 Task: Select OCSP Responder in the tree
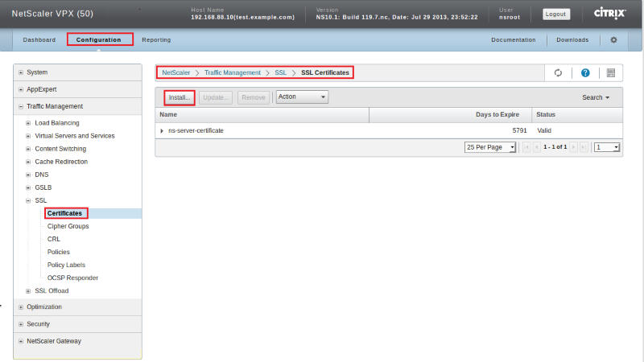72,278
